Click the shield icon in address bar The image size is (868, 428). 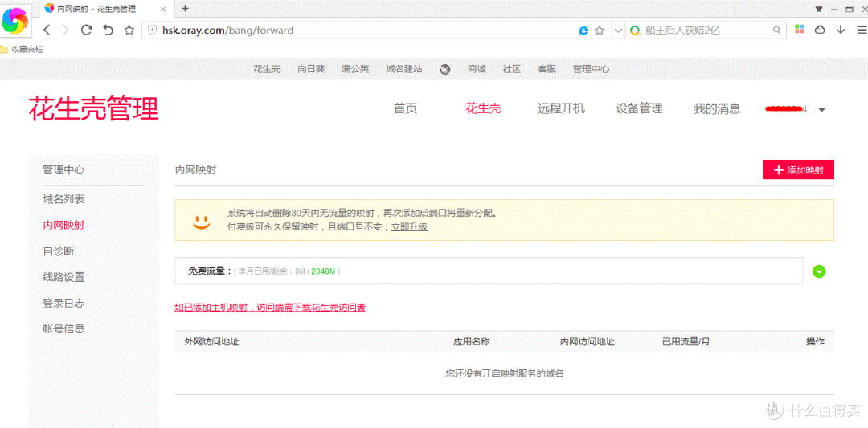(153, 31)
